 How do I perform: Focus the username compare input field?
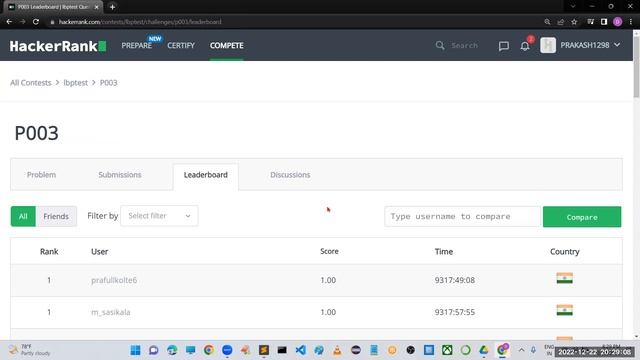[x=462, y=216]
